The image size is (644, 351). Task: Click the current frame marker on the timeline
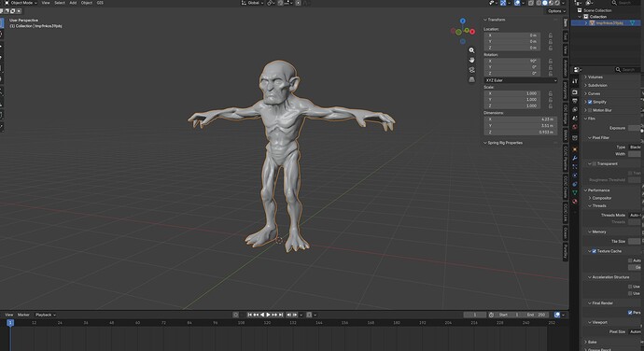pyautogui.click(x=10, y=323)
